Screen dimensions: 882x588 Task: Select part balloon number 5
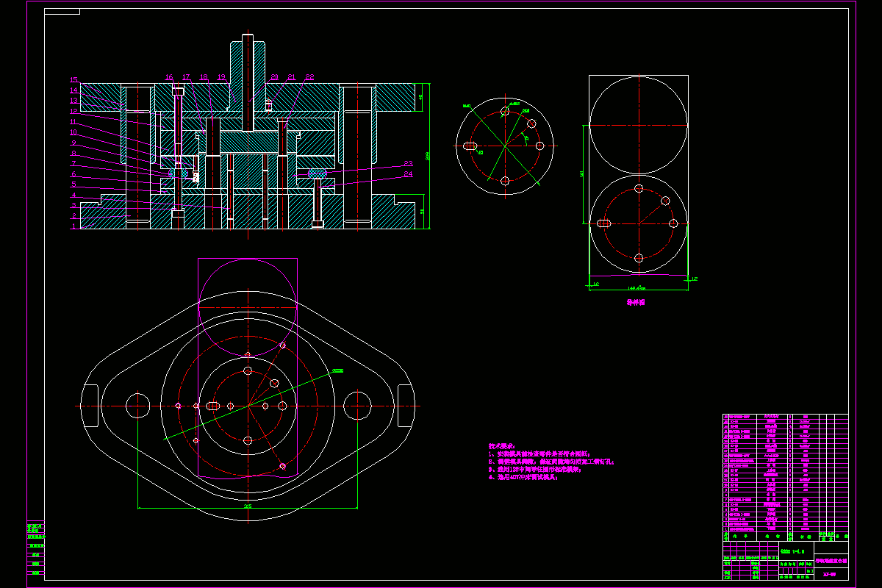[73, 184]
